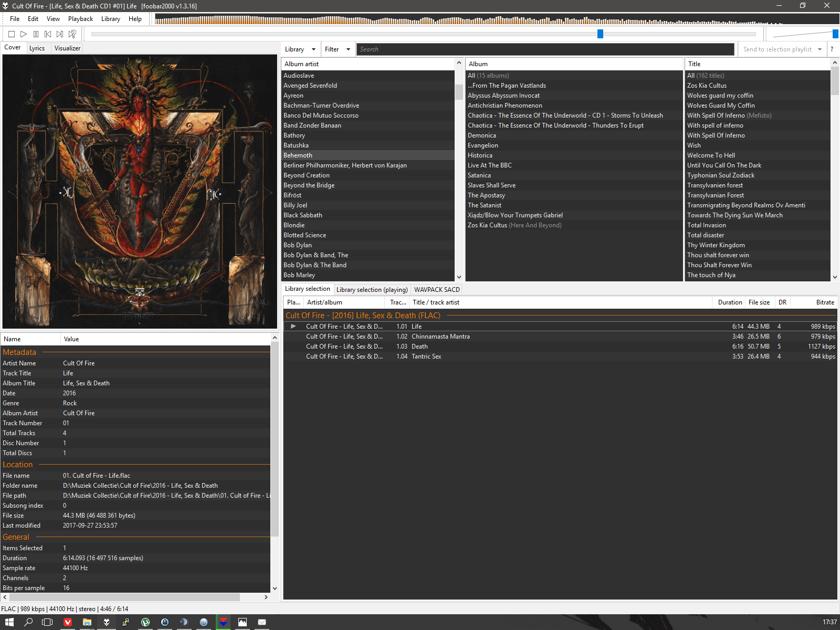Open the Library dropdown
The image size is (840, 630).
pos(300,49)
